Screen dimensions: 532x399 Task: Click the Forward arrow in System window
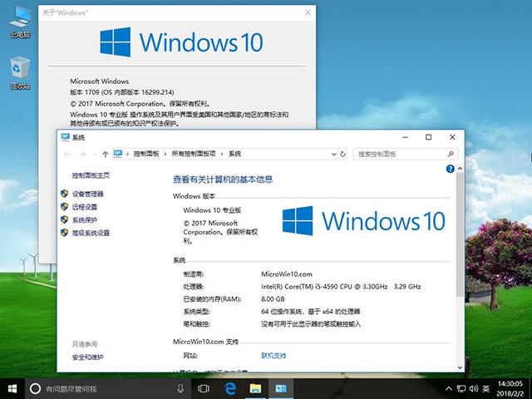click(82, 155)
